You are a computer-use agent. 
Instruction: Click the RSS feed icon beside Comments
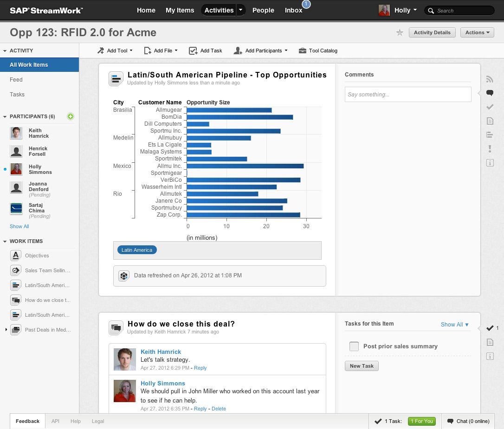490,79
